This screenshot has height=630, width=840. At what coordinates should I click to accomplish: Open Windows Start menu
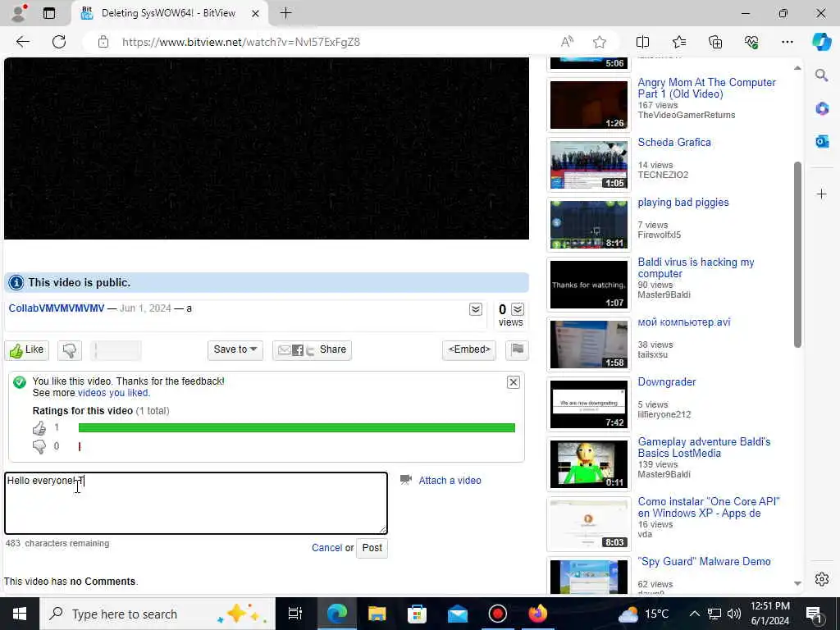[x=20, y=614]
